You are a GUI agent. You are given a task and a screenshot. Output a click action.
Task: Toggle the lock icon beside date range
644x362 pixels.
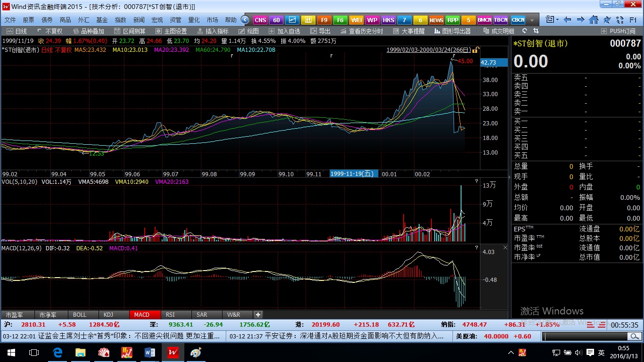(x=476, y=50)
